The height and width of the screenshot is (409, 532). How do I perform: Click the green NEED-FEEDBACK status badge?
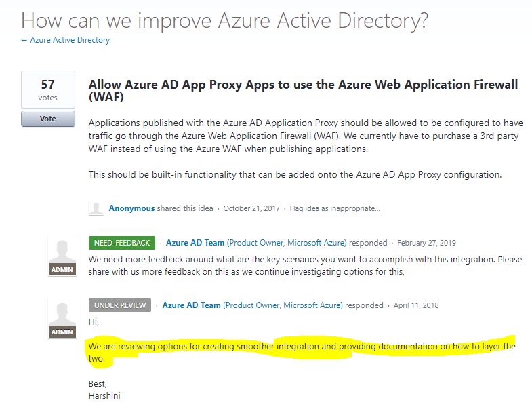pos(122,243)
